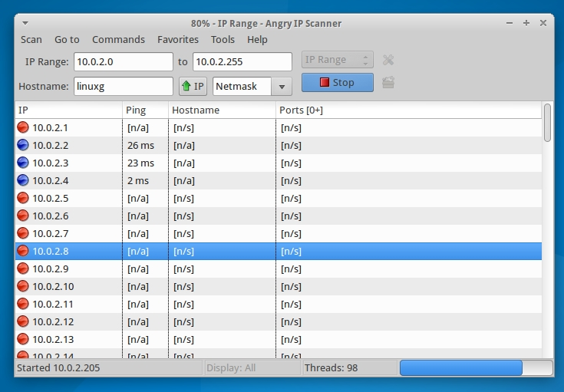The width and height of the screenshot is (564, 392).
Task: Click the red status icon of 10.0.2.6
Action: point(23,216)
